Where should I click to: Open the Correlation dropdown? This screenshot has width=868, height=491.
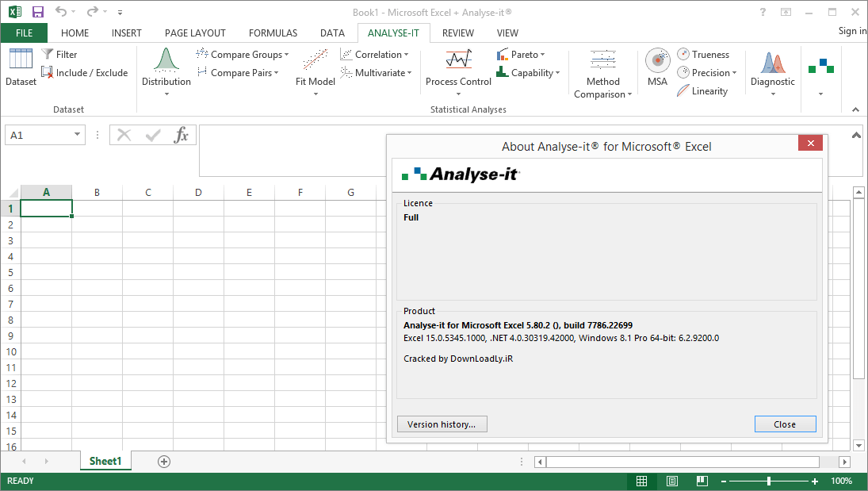coord(376,54)
